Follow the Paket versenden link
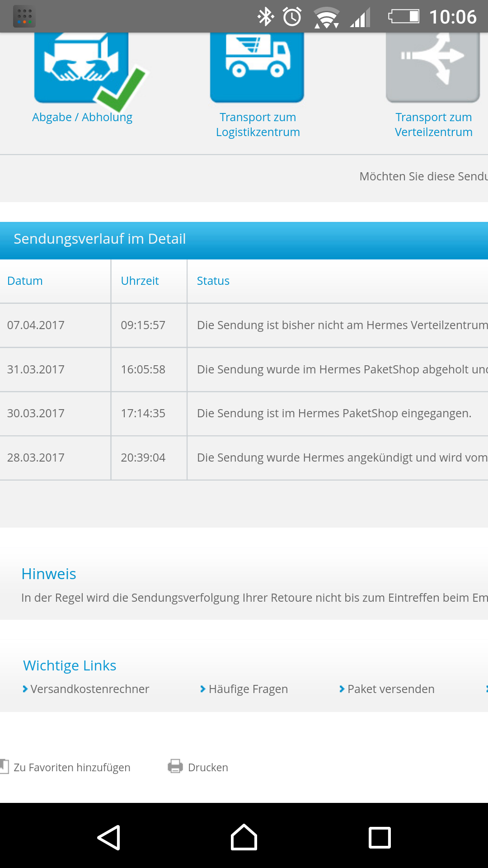The image size is (488, 868). [390, 689]
